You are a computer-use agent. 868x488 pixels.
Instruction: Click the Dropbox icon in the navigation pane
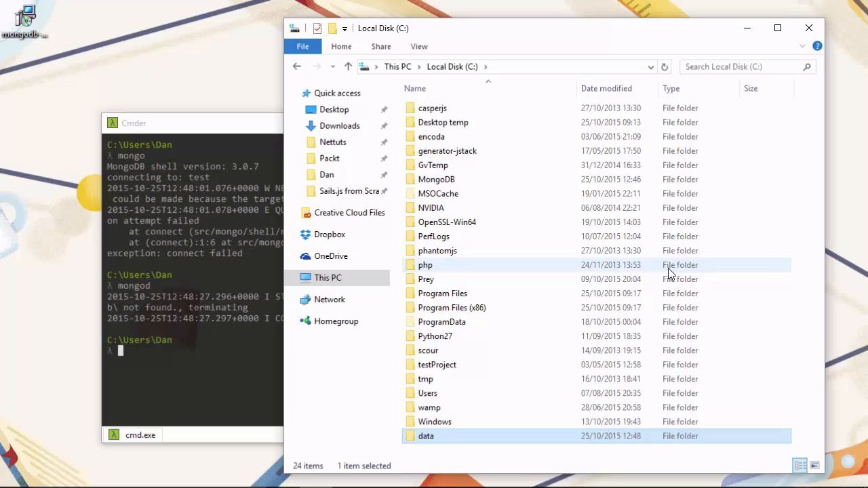pyautogui.click(x=306, y=235)
